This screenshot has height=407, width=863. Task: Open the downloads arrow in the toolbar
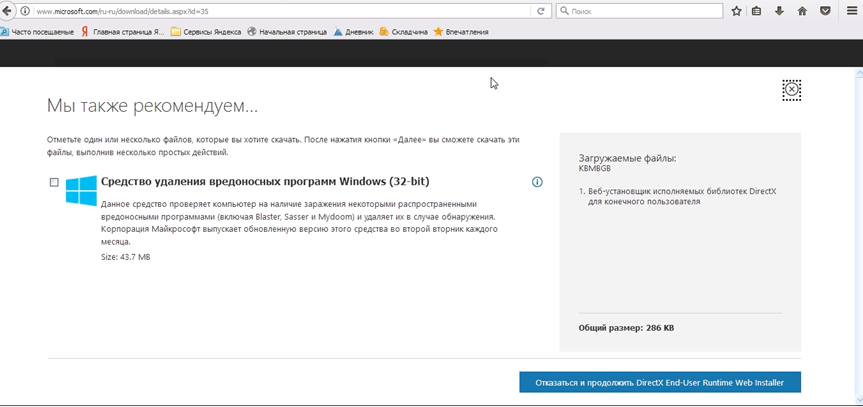779,11
